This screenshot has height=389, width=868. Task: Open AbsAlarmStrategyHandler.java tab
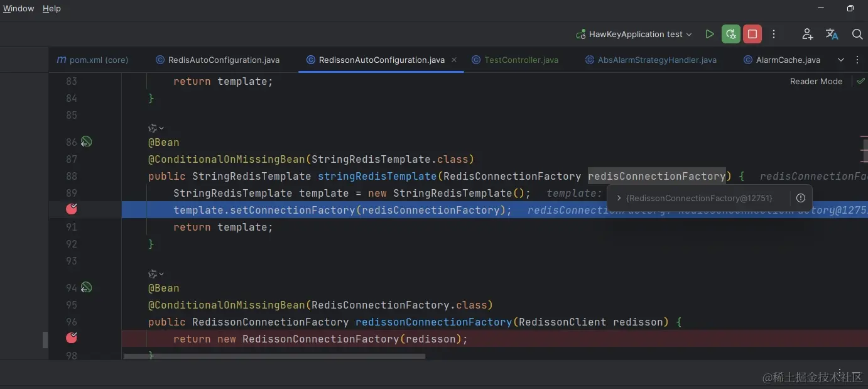651,60
